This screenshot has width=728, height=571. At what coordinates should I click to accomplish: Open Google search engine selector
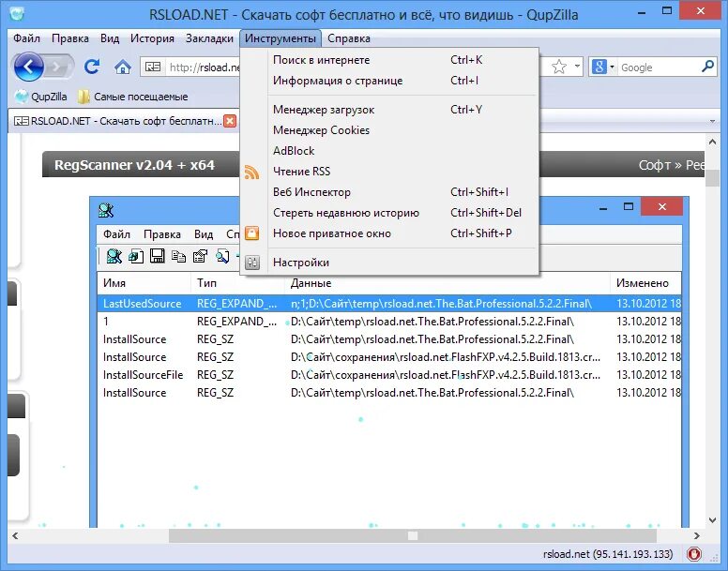[602, 68]
